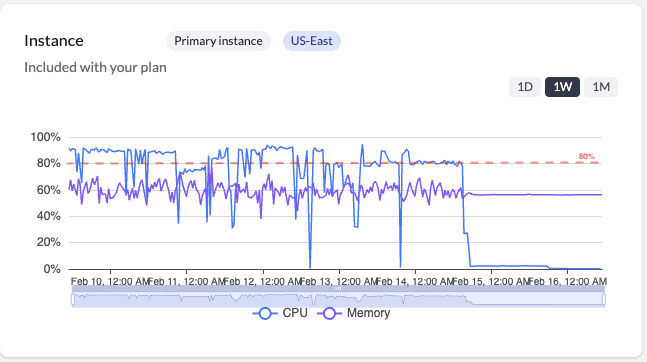
Task: Click the 80% y-axis label
Action: [49, 163]
